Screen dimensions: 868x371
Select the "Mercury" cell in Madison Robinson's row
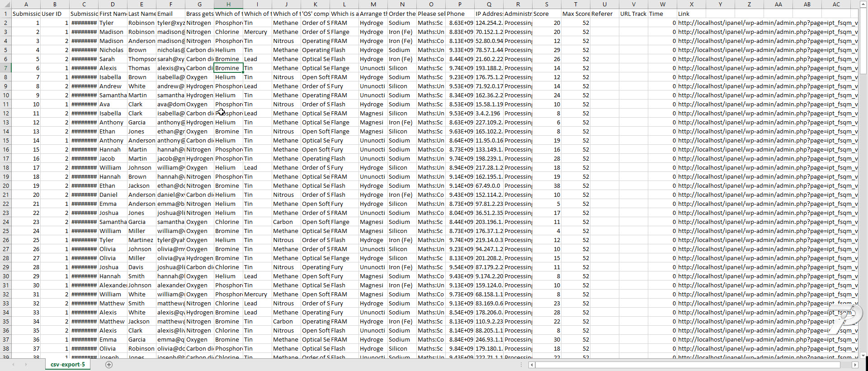(x=257, y=32)
